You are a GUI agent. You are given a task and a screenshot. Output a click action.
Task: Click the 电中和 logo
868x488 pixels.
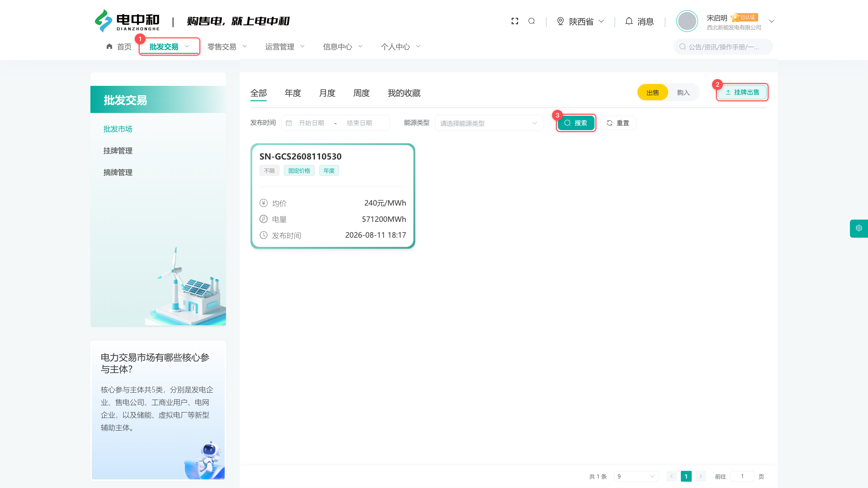(127, 21)
